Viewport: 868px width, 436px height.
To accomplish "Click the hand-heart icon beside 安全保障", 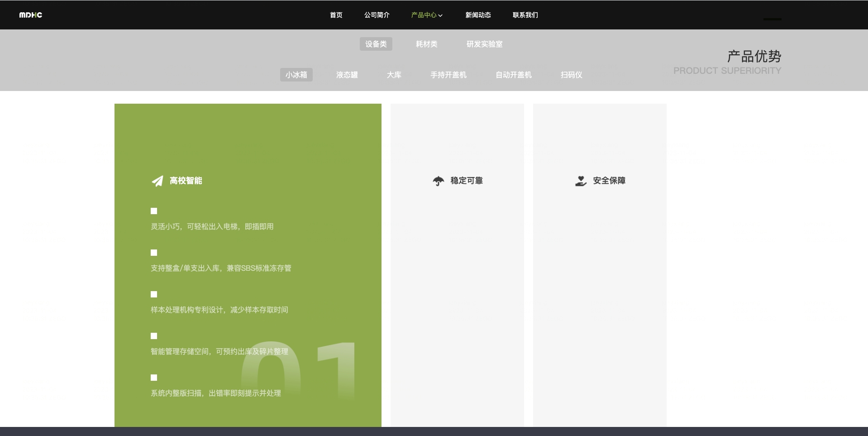I will coord(581,181).
